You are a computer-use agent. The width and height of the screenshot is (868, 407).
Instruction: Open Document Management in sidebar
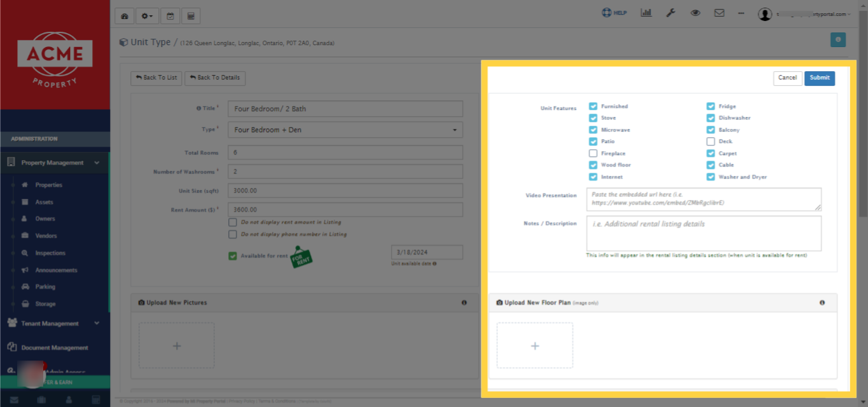(55, 347)
